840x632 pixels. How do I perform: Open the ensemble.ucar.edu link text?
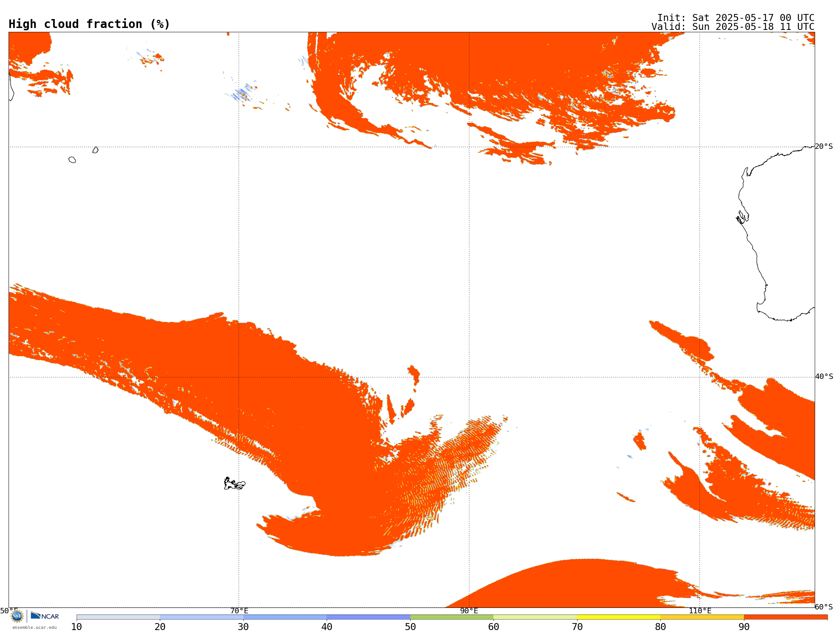click(35, 627)
